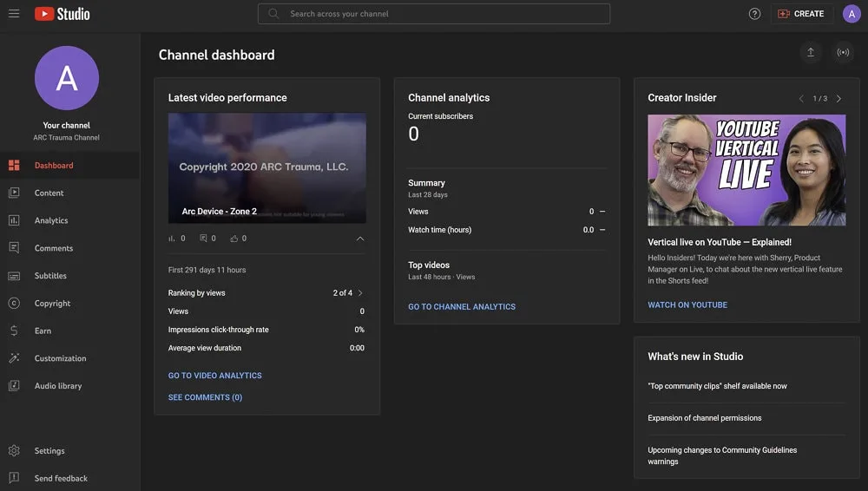868x491 pixels.
Task: Click the Comments icon in sidebar
Action: point(14,247)
